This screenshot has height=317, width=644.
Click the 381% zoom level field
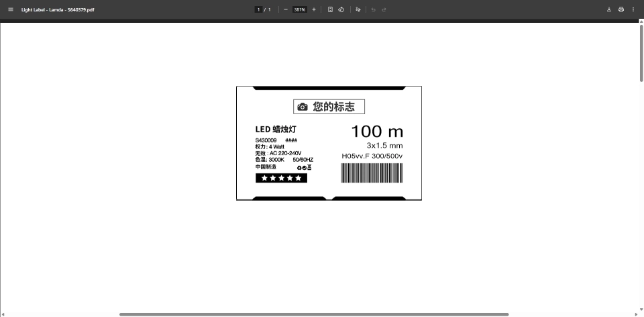[299, 9]
